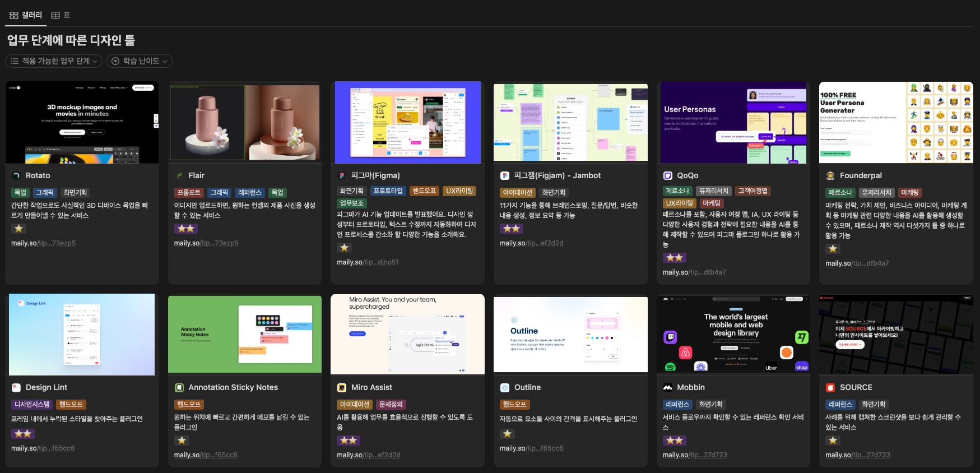
Task: Select the Miro Assist title text
Action: coord(371,387)
